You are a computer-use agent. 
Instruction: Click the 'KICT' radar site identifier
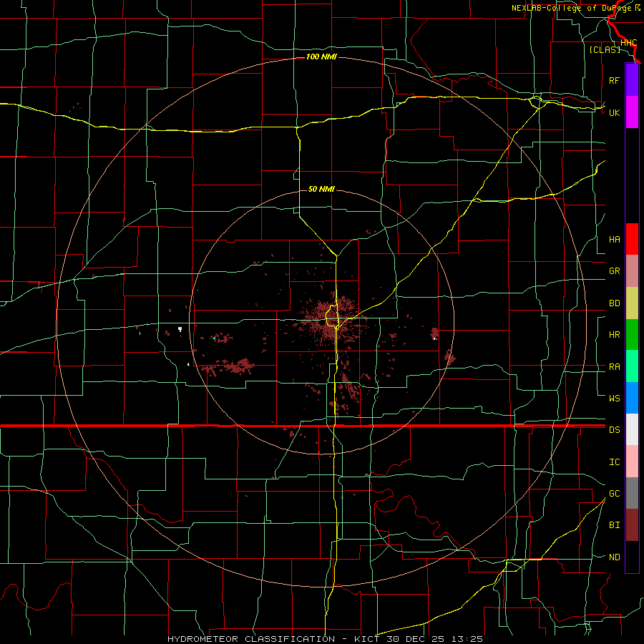click(367, 639)
